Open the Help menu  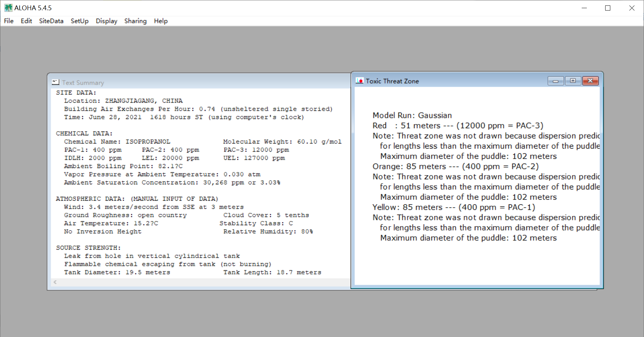click(x=161, y=21)
